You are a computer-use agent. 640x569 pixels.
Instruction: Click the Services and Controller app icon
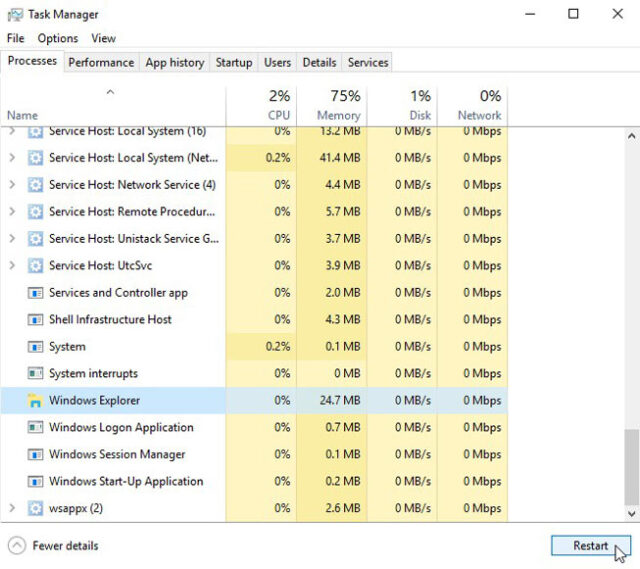[35, 293]
